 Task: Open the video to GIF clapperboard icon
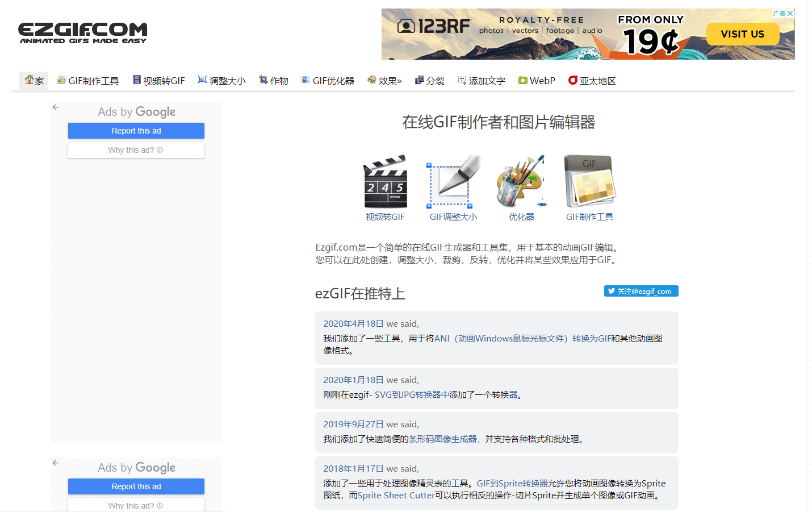(385, 182)
